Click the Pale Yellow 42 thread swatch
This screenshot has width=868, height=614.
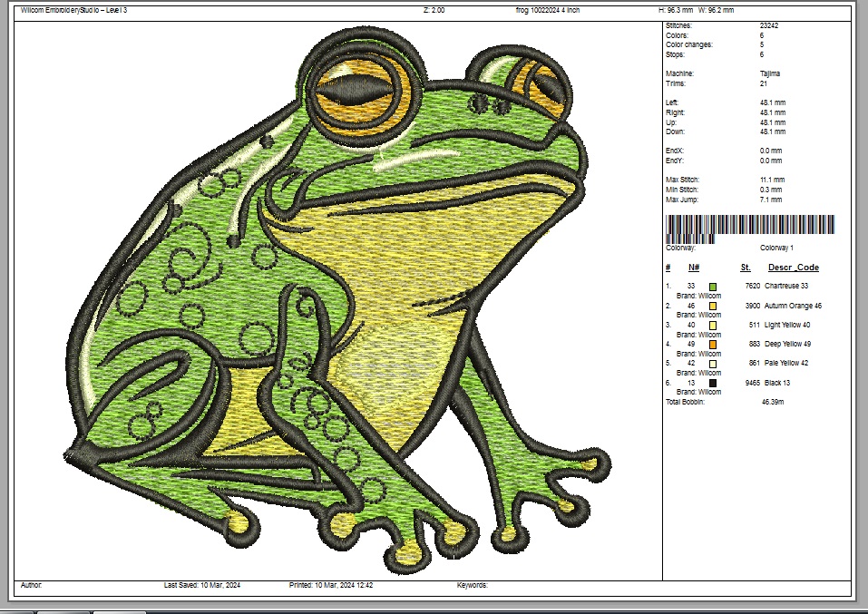coord(713,364)
